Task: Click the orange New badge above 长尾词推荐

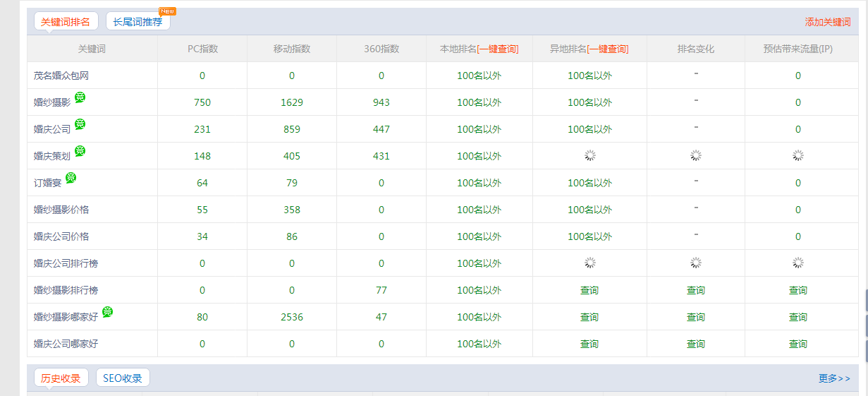Action: tap(168, 11)
